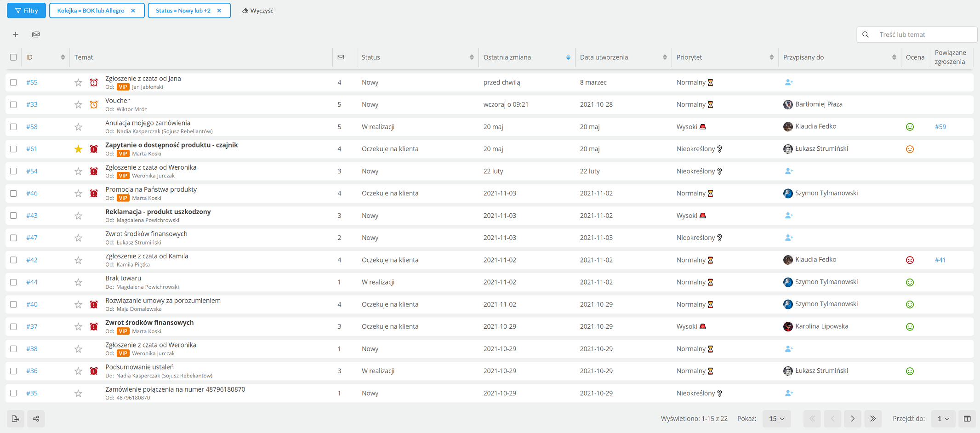Assign ticket #55 using the add-user icon
This screenshot has width=980, height=433.
[x=789, y=82]
